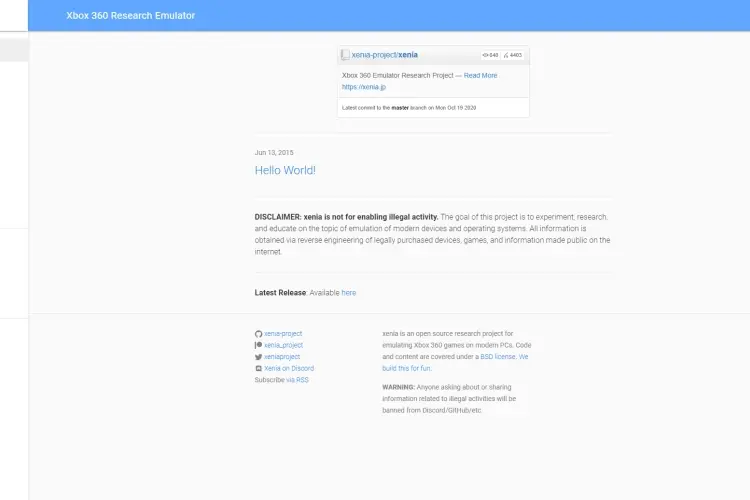Open the xenia_project Patreon link
The height and width of the screenshot is (500, 750).
(284, 345)
